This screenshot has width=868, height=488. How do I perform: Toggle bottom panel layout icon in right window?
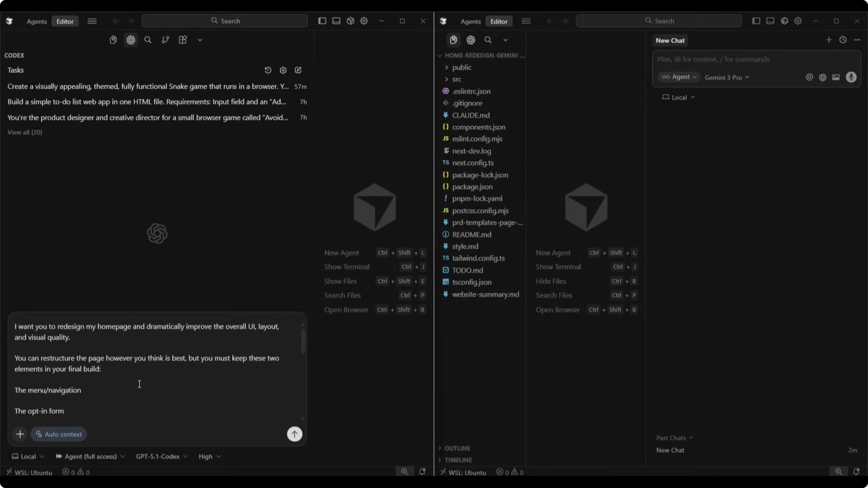pyautogui.click(x=770, y=21)
